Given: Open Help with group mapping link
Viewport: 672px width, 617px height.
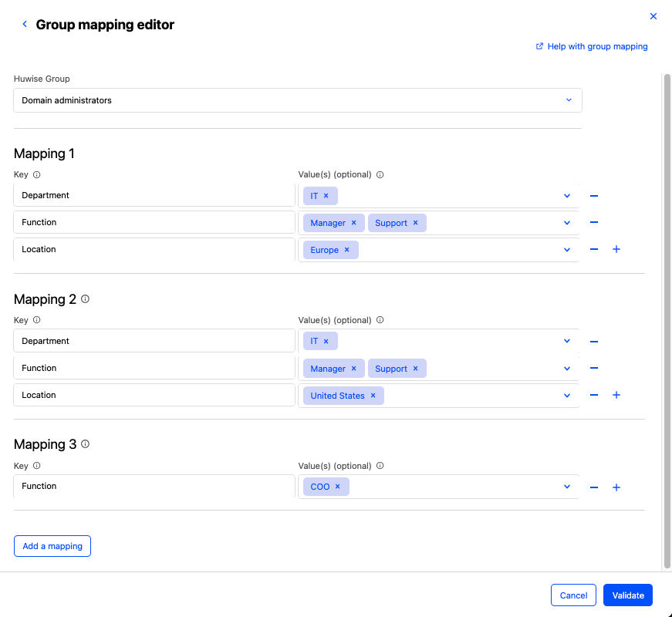Looking at the screenshot, I should point(592,46).
